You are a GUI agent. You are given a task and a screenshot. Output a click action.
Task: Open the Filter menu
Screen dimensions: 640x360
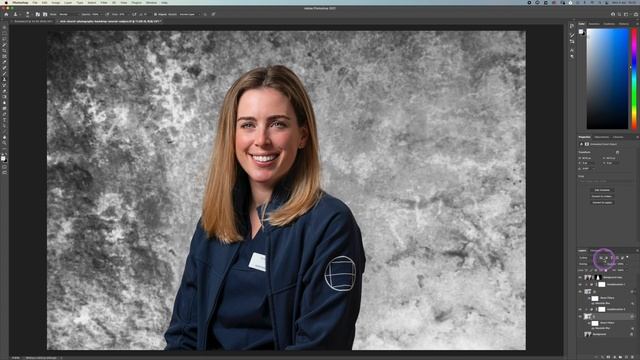tap(104, 2)
